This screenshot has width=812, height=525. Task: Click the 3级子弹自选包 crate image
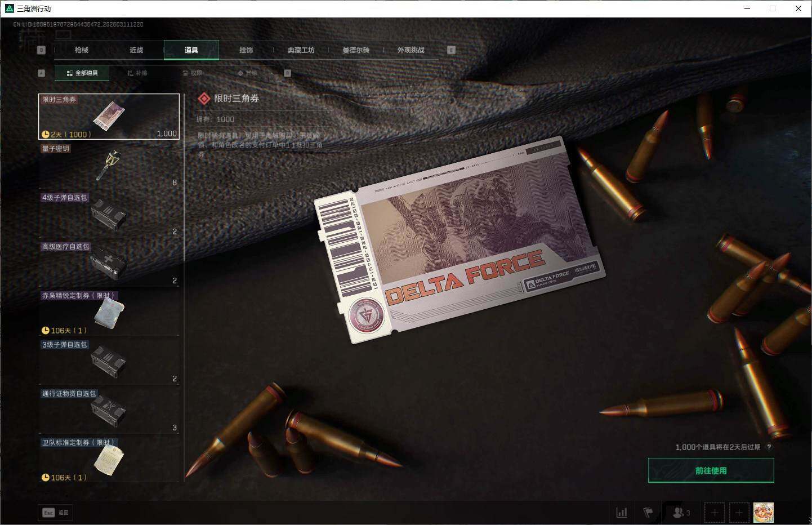coord(109,363)
